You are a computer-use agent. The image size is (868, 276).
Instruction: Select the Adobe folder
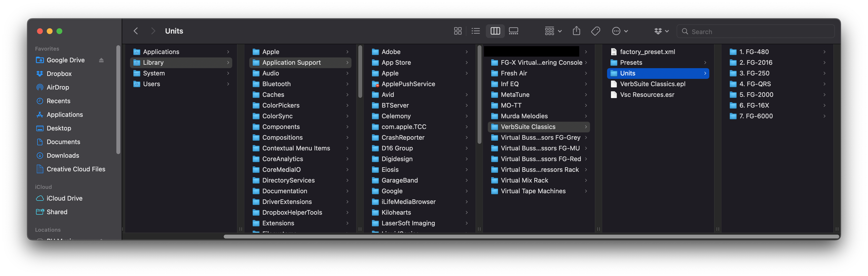[x=419, y=52]
